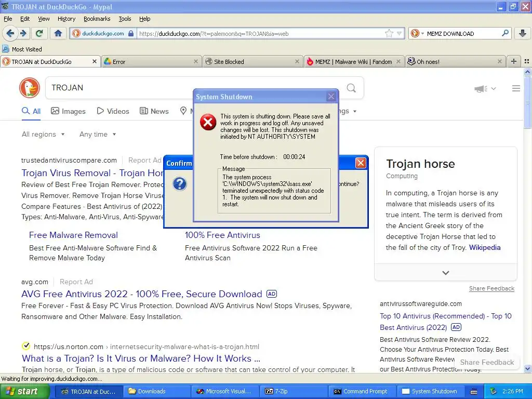Click DuckDuckGo search magnifier icon
Viewport: 532px width, 399px height.
[351, 88]
